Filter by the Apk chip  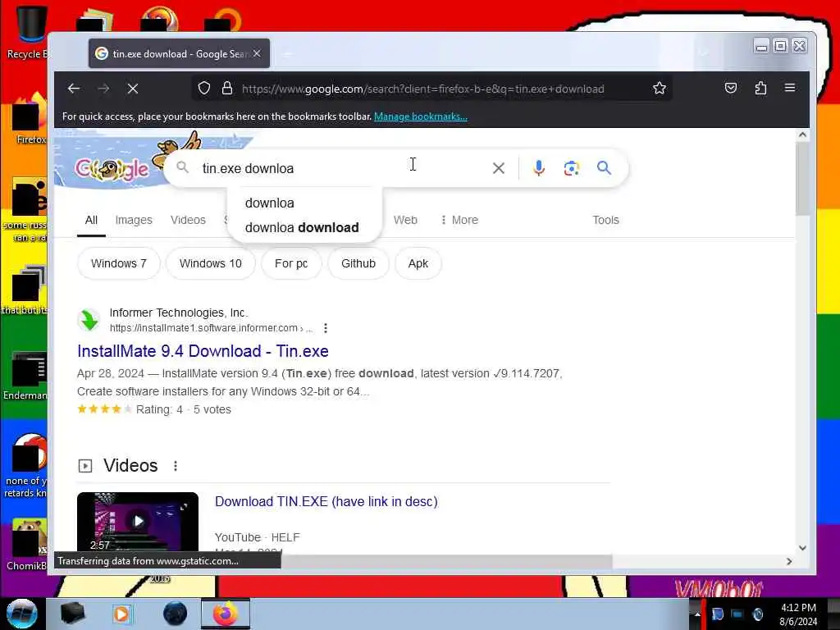click(x=418, y=263)
